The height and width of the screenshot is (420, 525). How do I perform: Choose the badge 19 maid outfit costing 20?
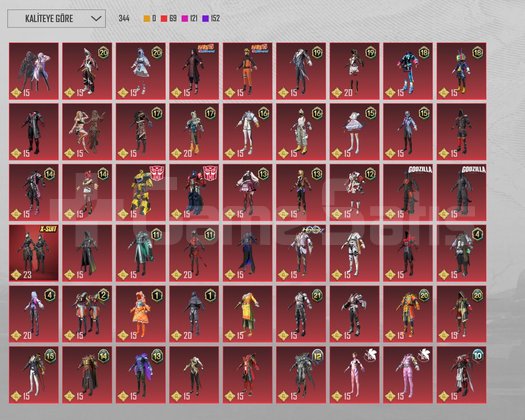(x=355, y=71)
